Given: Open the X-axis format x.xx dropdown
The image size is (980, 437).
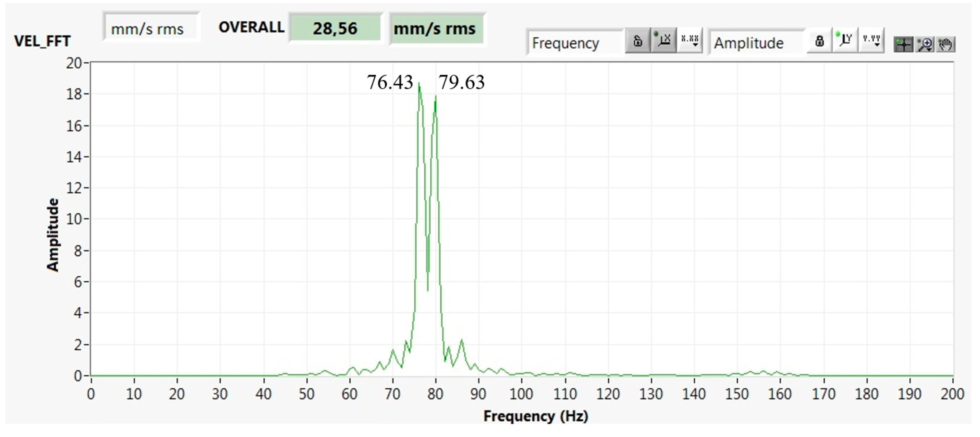Looking at the screenshot, I should pos(690,40).
